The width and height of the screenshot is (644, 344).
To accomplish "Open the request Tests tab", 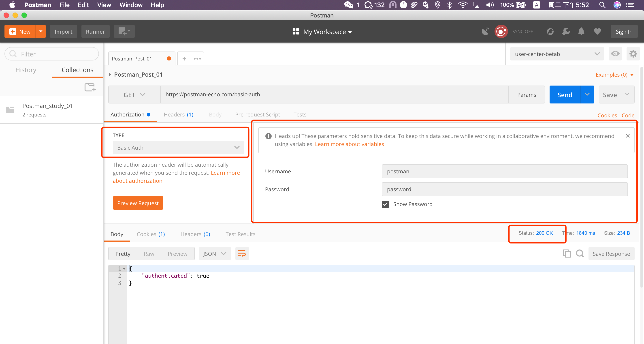I will [300, 115].
